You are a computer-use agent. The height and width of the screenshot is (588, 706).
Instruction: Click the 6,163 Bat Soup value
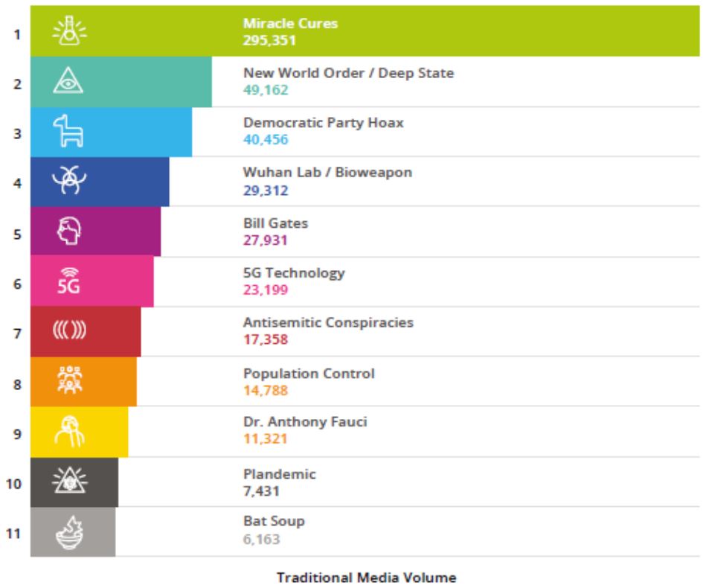click(x=262, y=539)
